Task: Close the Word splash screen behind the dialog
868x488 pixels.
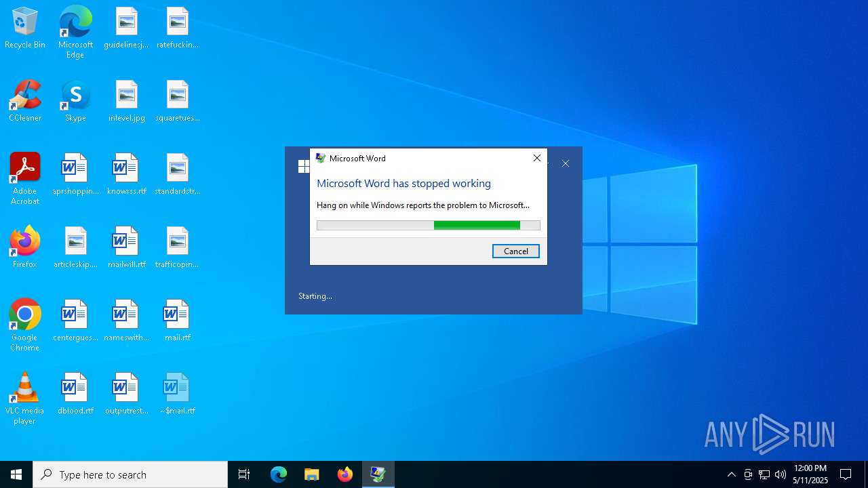Action: pos(566,163)
